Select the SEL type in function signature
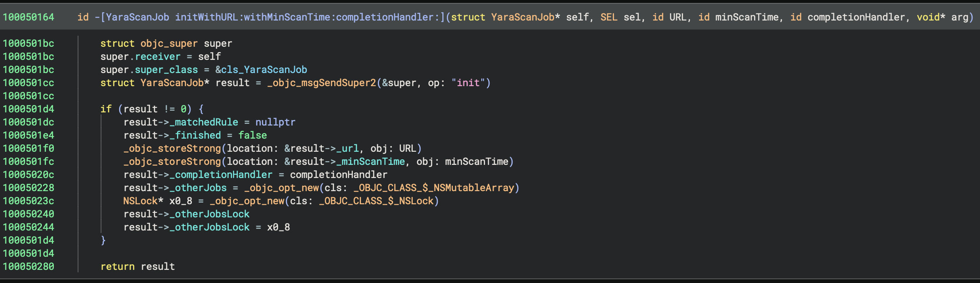Screen dimensions: 980x283 click(609, 17)
